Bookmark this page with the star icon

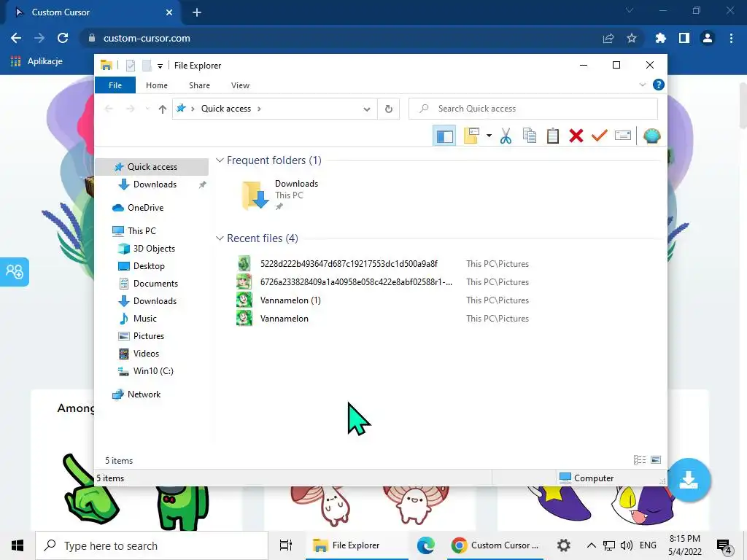coord(632,38)
